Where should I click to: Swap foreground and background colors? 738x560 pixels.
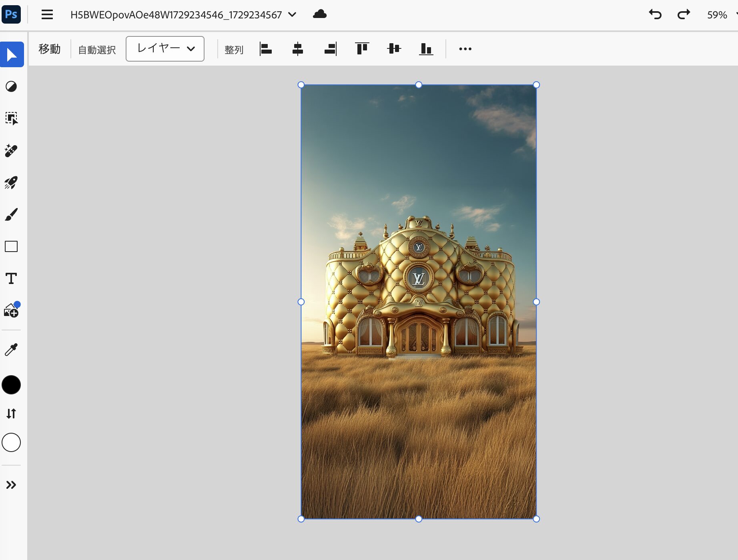(x=11, y=413)
